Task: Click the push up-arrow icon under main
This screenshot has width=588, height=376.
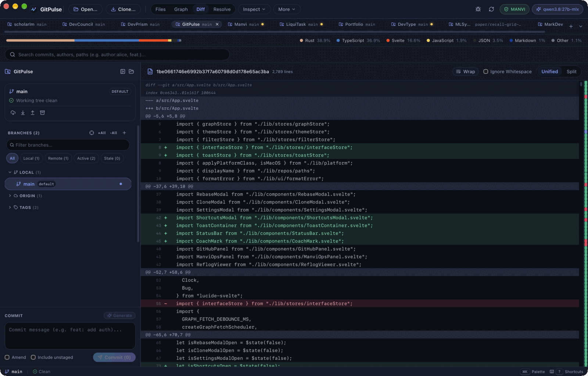Action: pyautogui.click(x=33, y=113)
